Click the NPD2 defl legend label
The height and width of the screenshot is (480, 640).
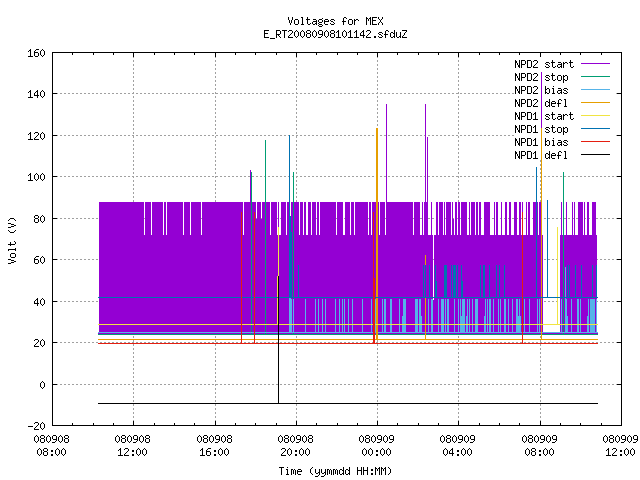pyautogui.click(x=541, y=103)
